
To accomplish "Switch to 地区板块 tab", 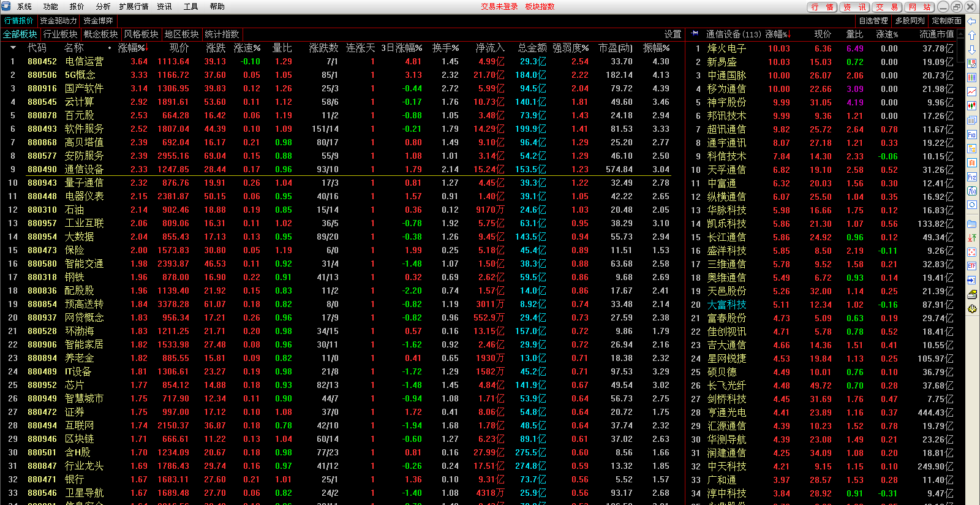I will 182,34.
